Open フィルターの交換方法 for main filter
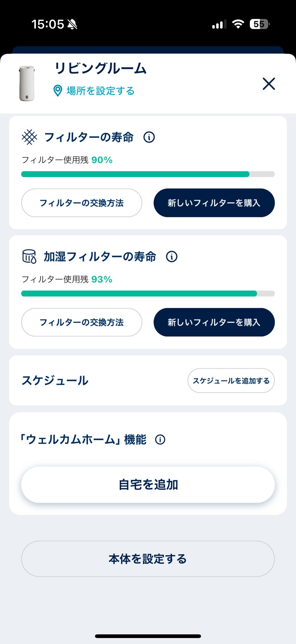Viewport: 296px width, 644px height. click(x=82, y=203)
